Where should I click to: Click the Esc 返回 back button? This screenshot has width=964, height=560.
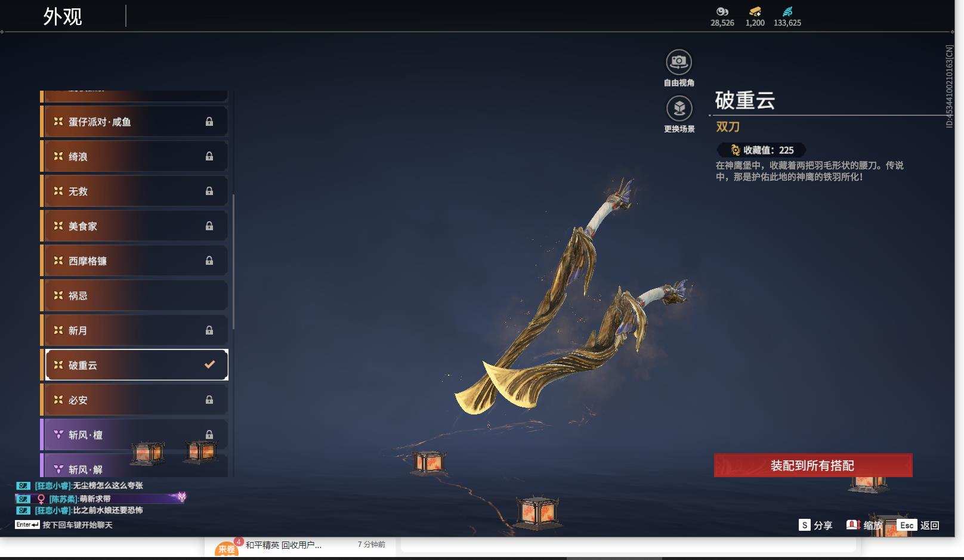pos(919,525)
